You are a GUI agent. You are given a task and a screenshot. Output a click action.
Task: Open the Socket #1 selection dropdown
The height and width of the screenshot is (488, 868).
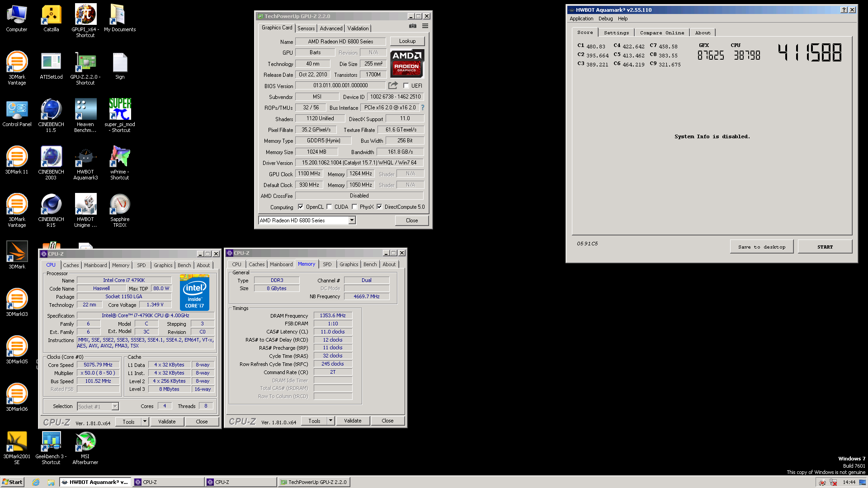[115, 406]
